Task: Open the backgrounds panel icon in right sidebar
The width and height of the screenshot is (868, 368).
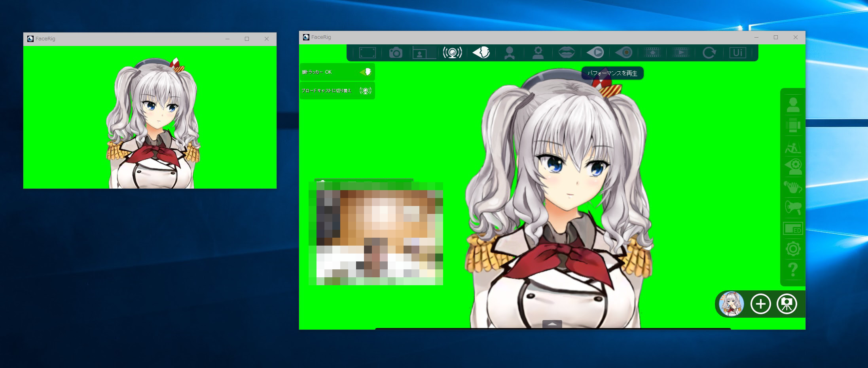Action: click(x=793, y=126)
